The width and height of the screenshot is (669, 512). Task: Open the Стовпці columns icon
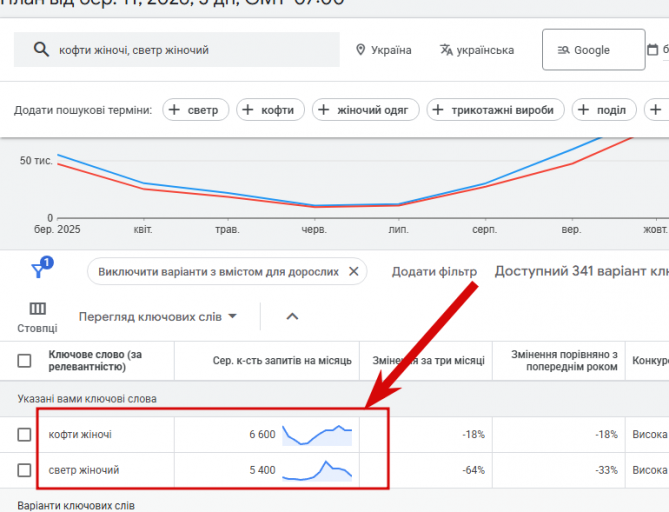[38, 308]
